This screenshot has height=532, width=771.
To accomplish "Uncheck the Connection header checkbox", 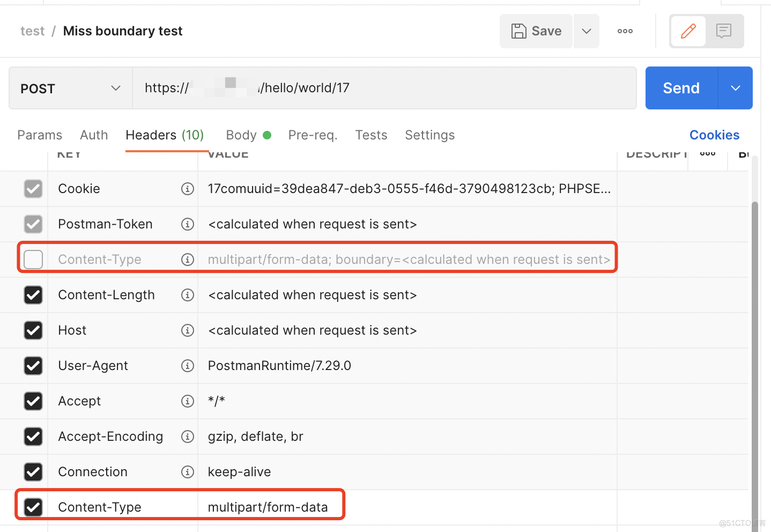I will pos(33,472).
